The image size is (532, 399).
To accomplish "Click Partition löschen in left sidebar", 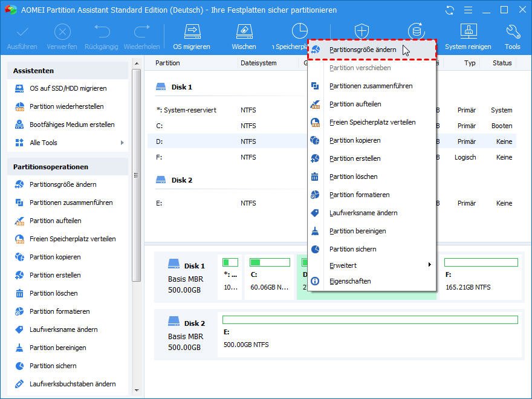I will point(68,293).
